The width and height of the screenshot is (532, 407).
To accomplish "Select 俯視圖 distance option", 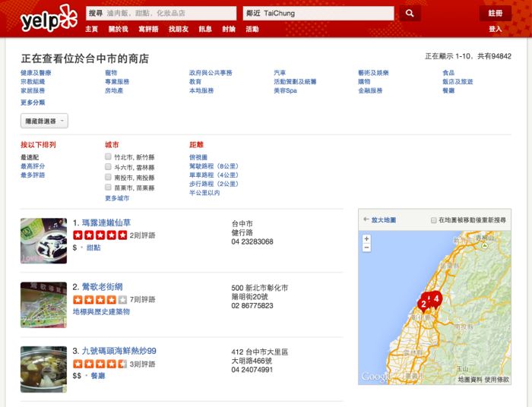I will (198, 157).
